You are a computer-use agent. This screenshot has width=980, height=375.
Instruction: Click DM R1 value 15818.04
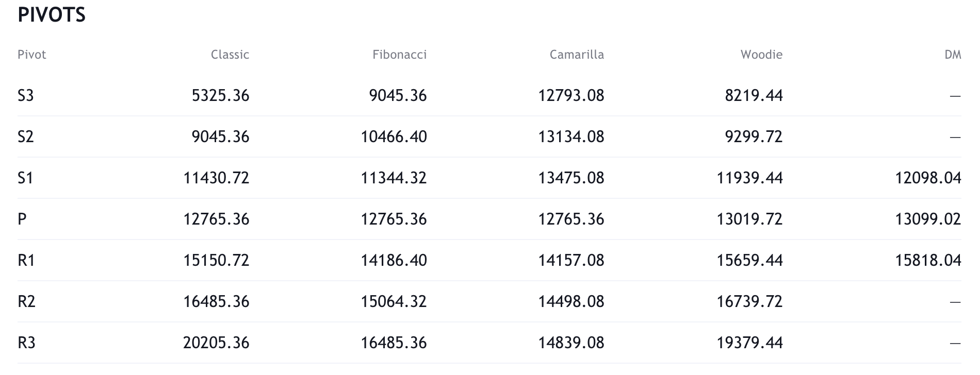[x=928, y=260]
